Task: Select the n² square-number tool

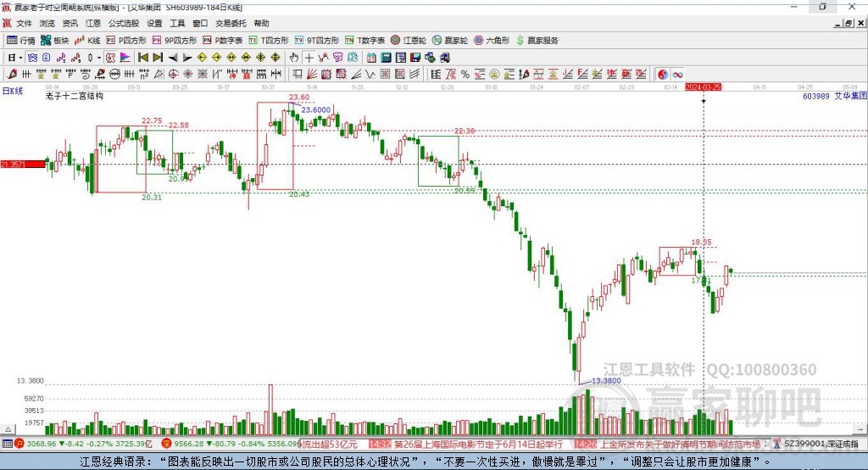Action: pyautogui.click(x=144, y=75)
